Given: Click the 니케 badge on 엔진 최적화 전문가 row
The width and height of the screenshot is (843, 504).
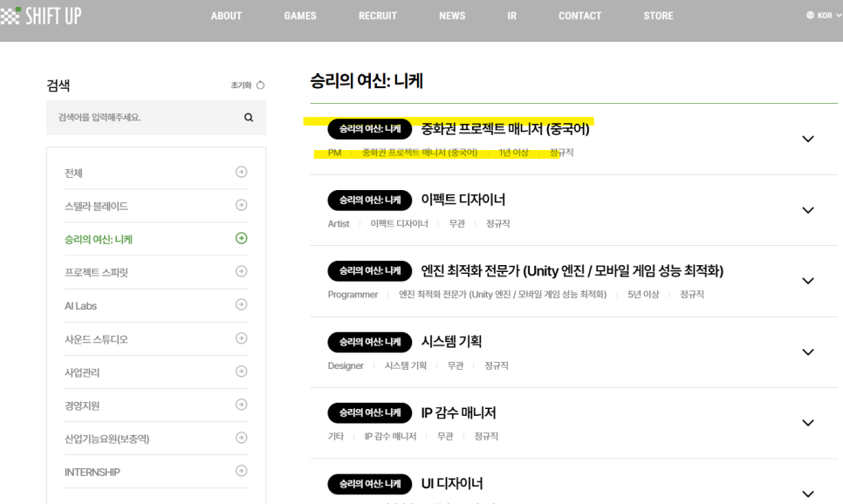Looking at the screenshot, I should (x=370, y=271).
